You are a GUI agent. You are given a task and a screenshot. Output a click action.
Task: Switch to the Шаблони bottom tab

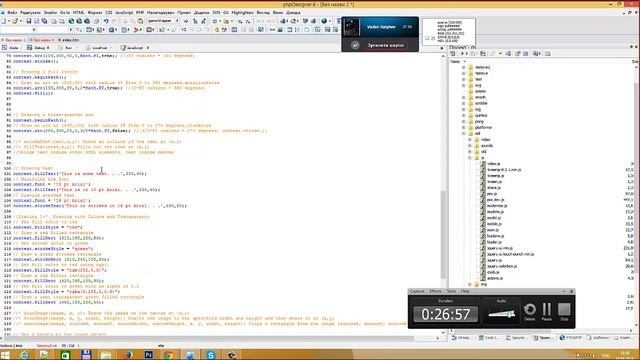click(x=598, y=338)
